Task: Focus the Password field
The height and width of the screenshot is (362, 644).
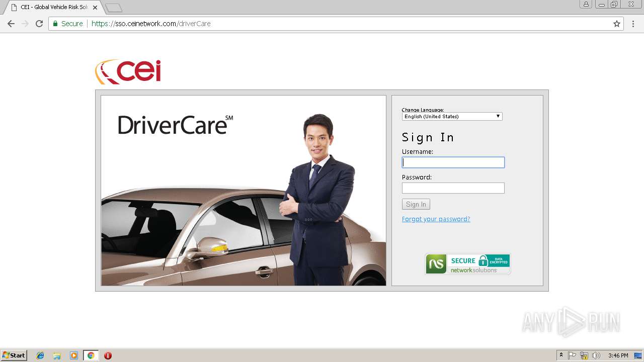Action: coord(453,188)
